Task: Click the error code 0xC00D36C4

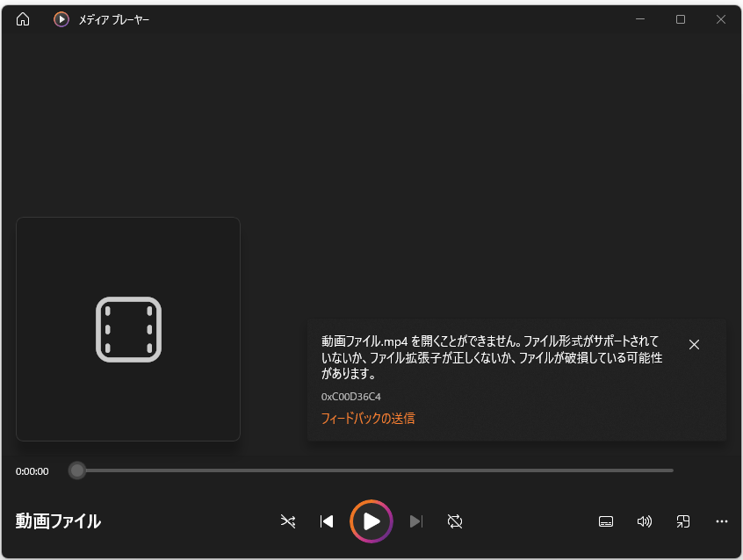Action: pyautogui.click(x=351, y=397)
